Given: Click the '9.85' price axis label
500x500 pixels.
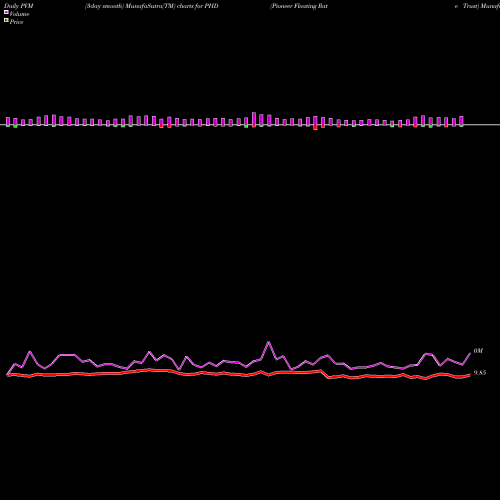Looking at the screenshot, I should 480,373.
